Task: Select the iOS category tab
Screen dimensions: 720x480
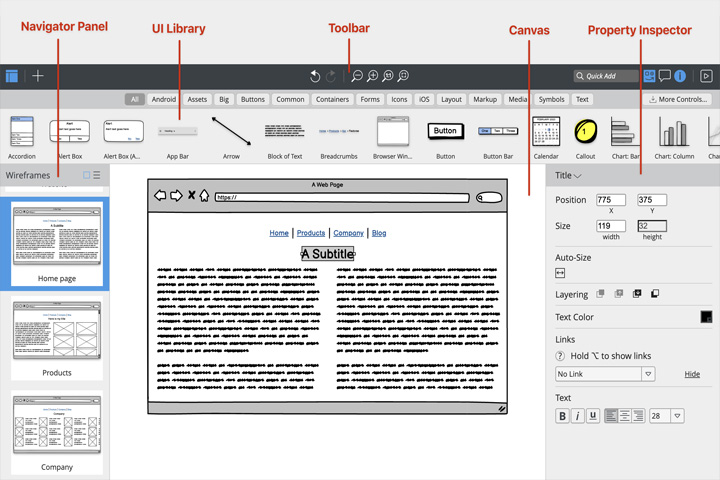Action: [424, 99]
